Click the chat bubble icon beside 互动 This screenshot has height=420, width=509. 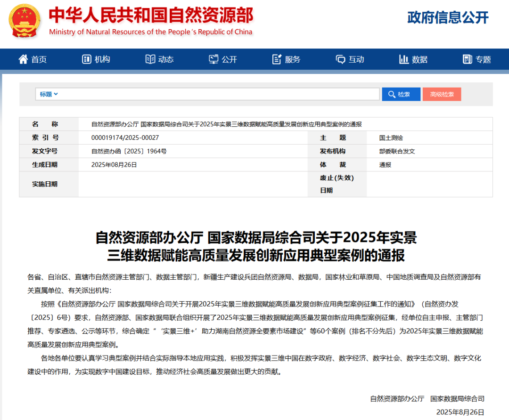coord(341,59)
